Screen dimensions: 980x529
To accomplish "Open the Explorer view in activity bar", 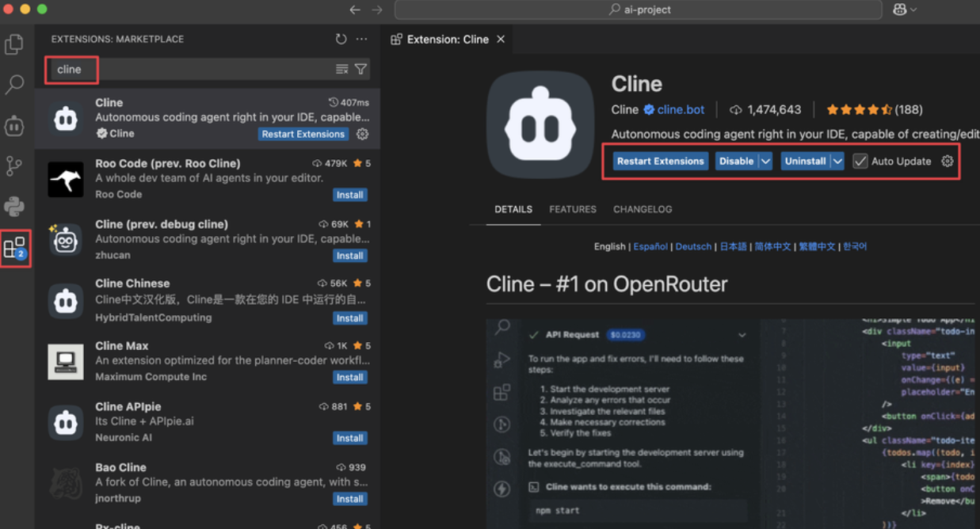I will [14, 44].
